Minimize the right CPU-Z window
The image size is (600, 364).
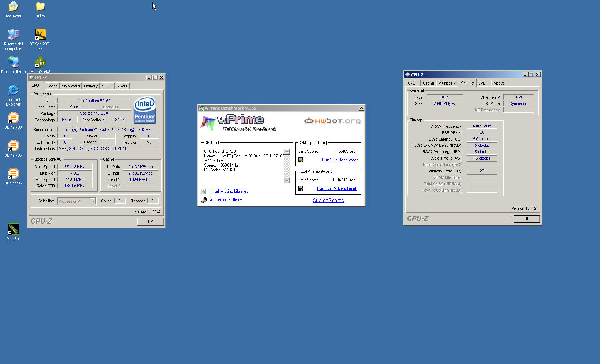click(525, 75)
